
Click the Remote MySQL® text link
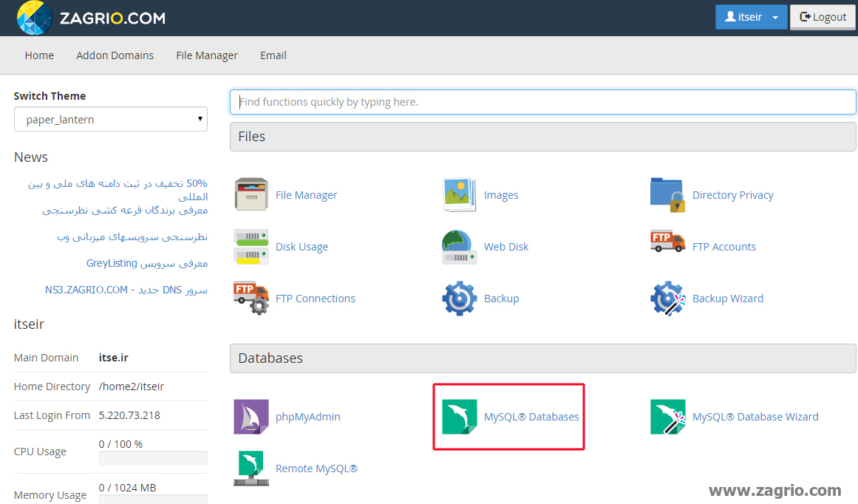317,469
